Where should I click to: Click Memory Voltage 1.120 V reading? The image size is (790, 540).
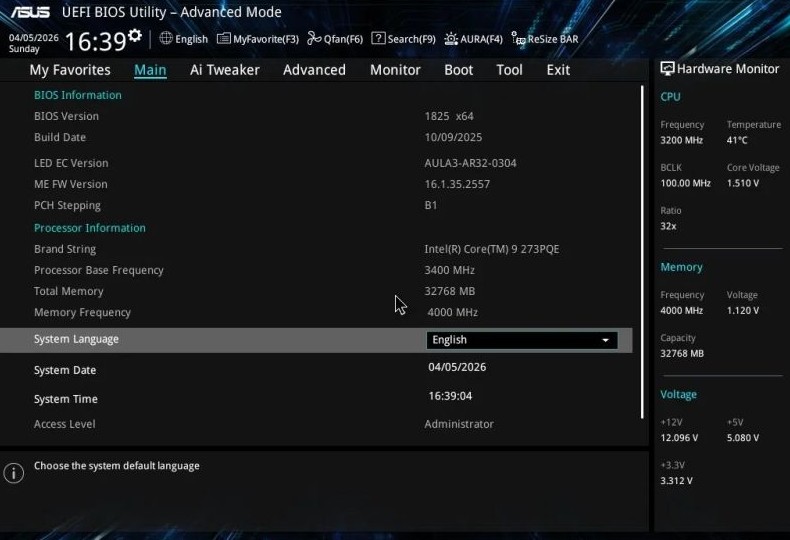743,311
